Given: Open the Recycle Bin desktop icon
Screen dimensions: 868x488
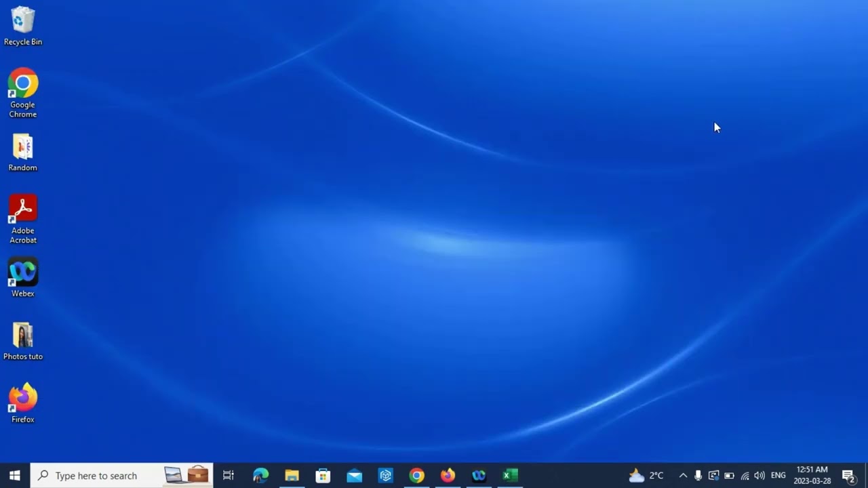Looking at the screenshot, I should (x=22, y=26).
